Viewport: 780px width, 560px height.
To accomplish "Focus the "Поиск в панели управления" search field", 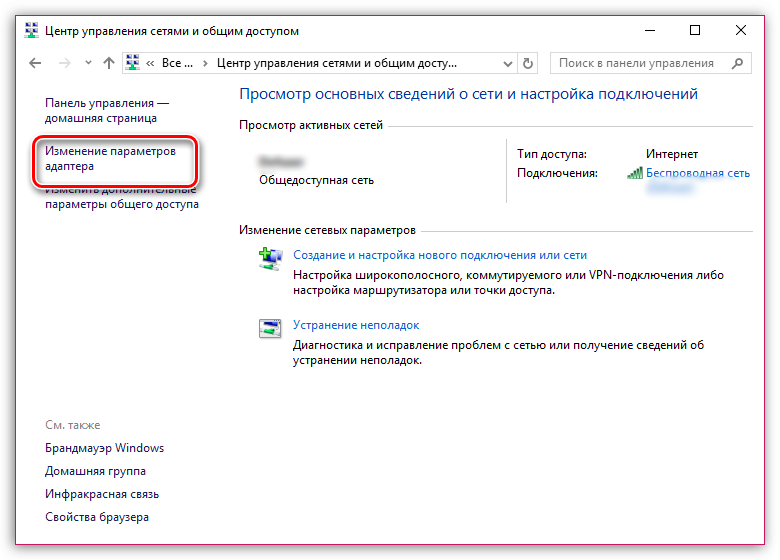I will pyautogui.click(x=640, y=63).
